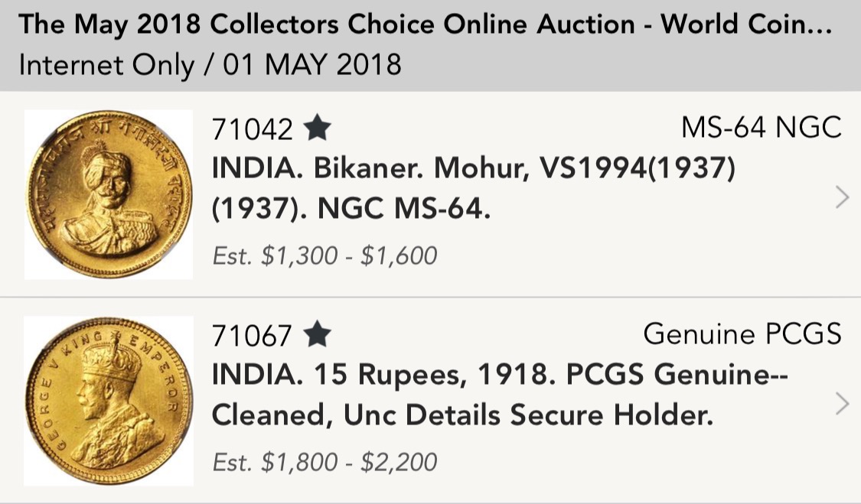View the George V King Emperor coin image
The height and width of the screenshot is (504, 861).
coord(109,401)
